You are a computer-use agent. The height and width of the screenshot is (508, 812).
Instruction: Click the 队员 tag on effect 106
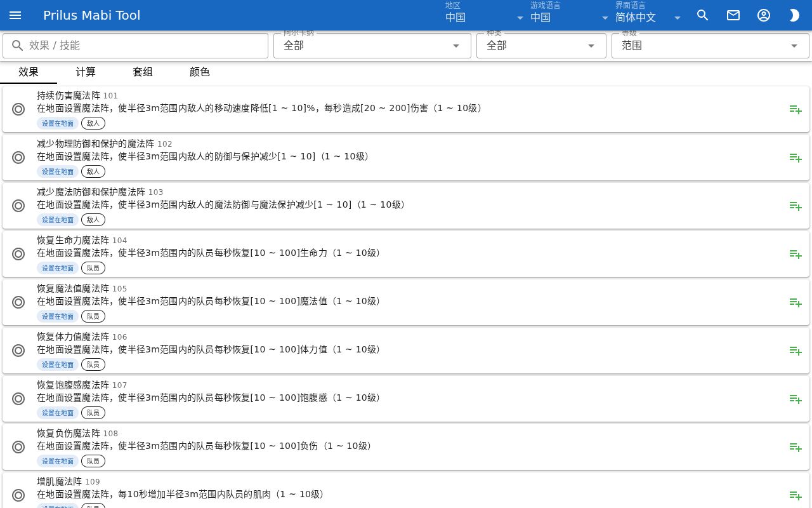[93, 364]
